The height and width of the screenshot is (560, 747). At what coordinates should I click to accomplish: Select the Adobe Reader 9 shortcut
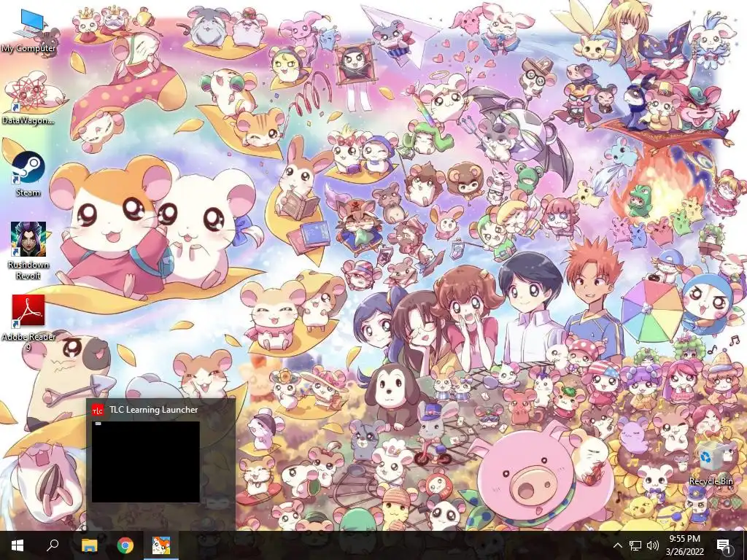click(28, 323)
